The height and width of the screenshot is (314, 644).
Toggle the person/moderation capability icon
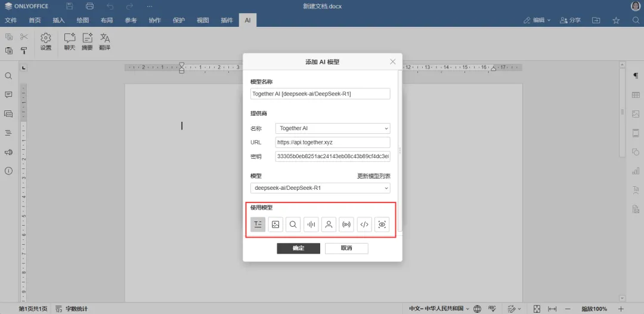329,224
